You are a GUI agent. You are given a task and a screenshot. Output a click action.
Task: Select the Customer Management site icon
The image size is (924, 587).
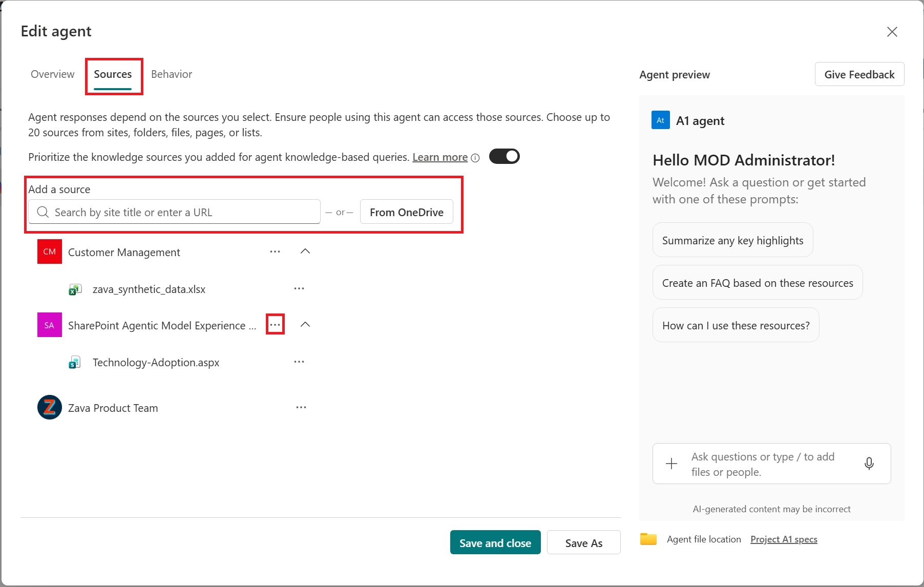tap(49, 251)
